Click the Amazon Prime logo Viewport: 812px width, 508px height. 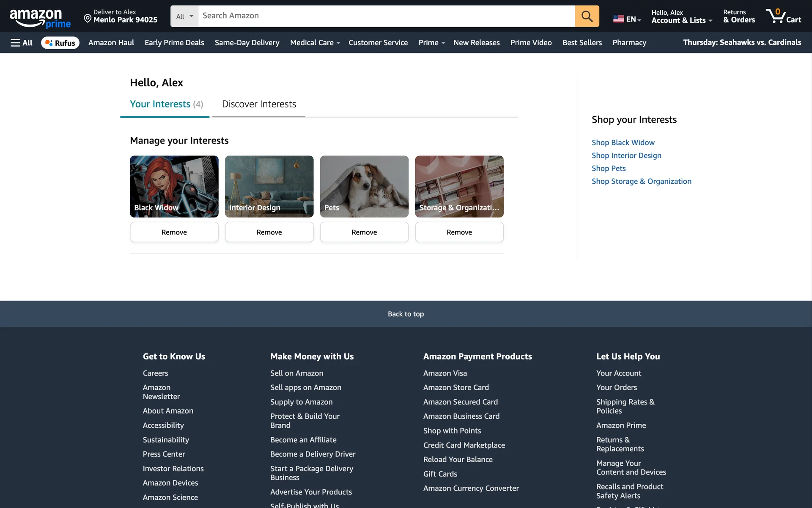40,18
